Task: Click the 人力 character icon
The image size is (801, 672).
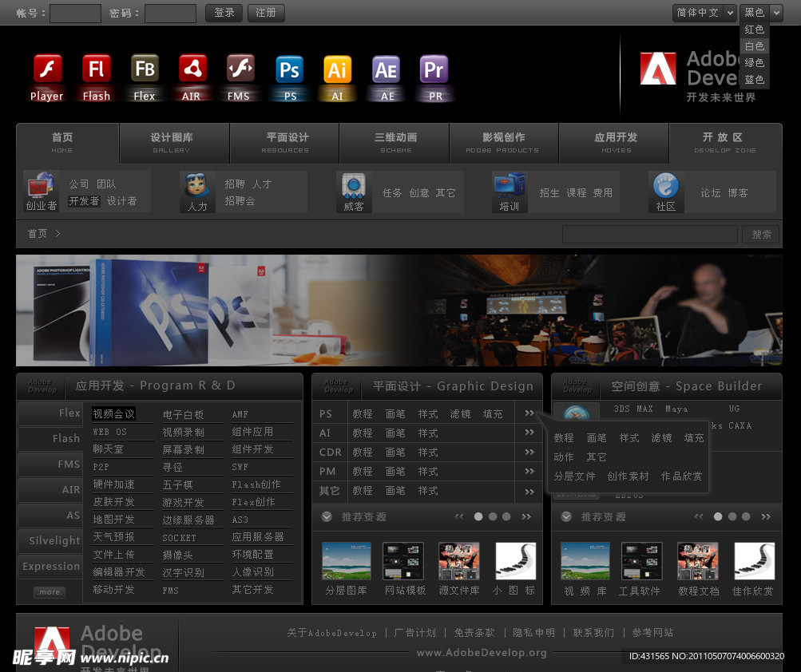Action: tap(197, 186)
